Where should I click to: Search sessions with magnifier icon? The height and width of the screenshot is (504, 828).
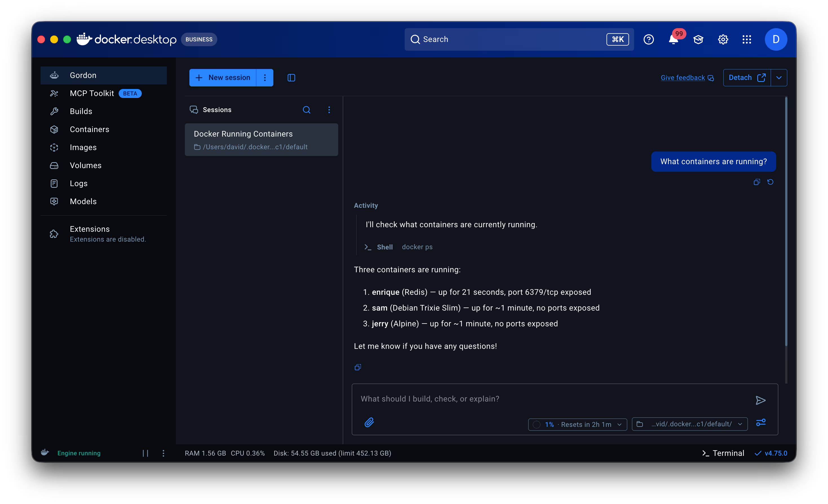tap(306, 110)
